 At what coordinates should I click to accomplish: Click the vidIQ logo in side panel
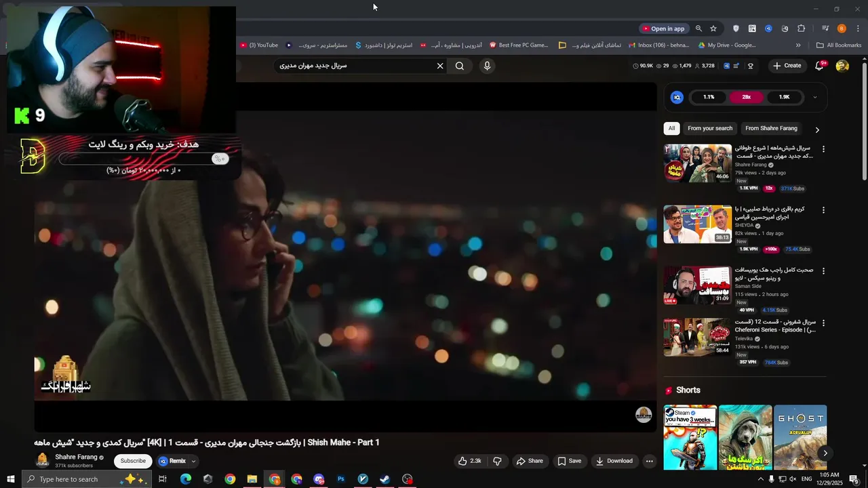(677, 97)
